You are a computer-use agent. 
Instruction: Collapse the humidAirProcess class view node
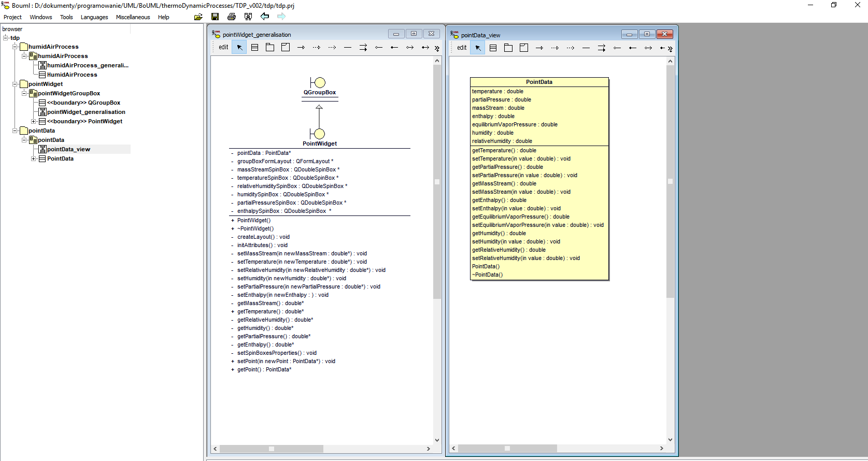point(24,56)
